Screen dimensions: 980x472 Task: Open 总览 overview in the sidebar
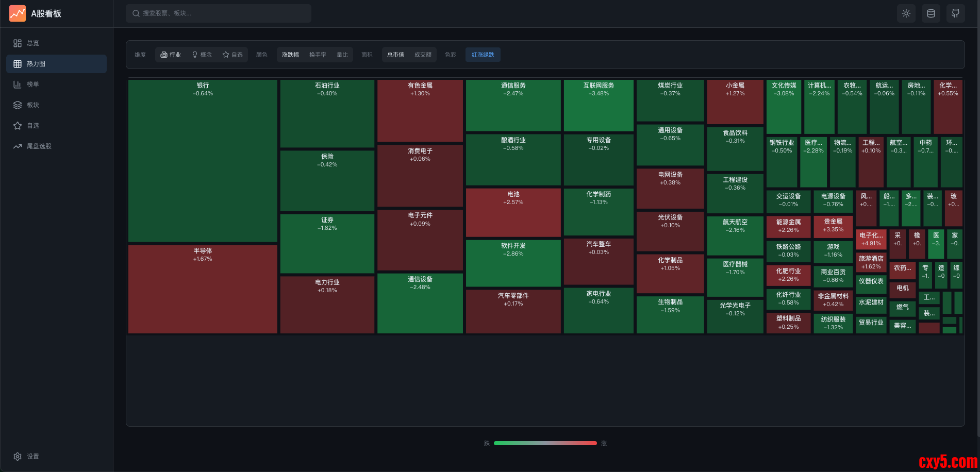coord(32,43)
